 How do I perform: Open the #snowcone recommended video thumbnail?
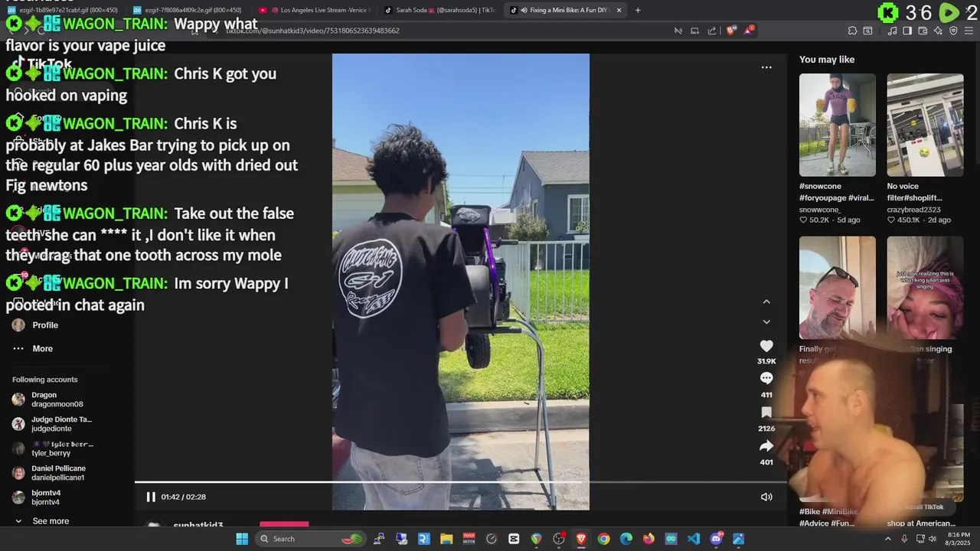[x=838, y=125]
